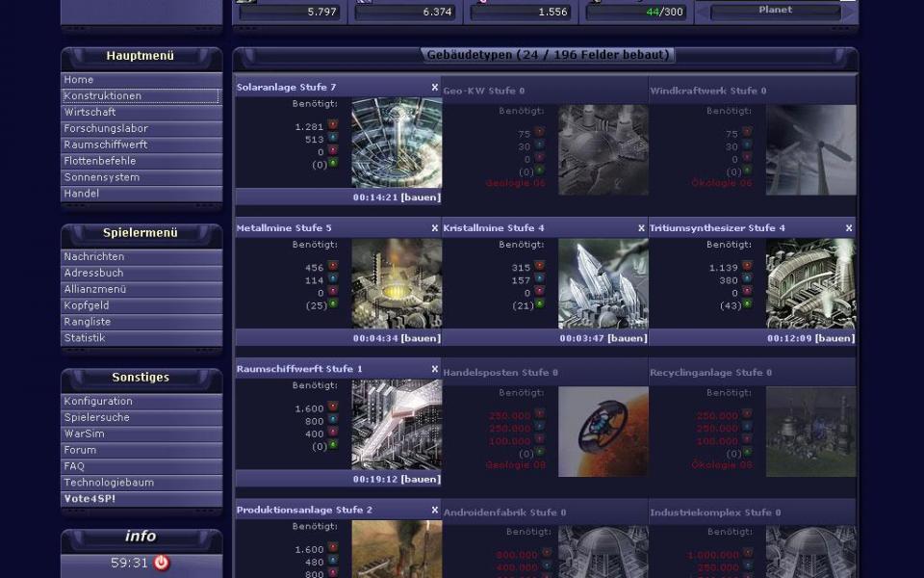Open the Tritiumsynthesizer building image
924x578 pixels.
[810, 283]
